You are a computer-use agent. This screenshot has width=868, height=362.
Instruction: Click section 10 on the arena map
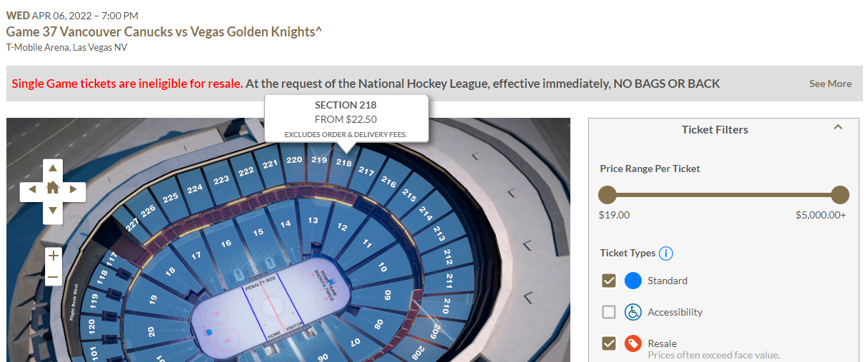tap(382, 268)
